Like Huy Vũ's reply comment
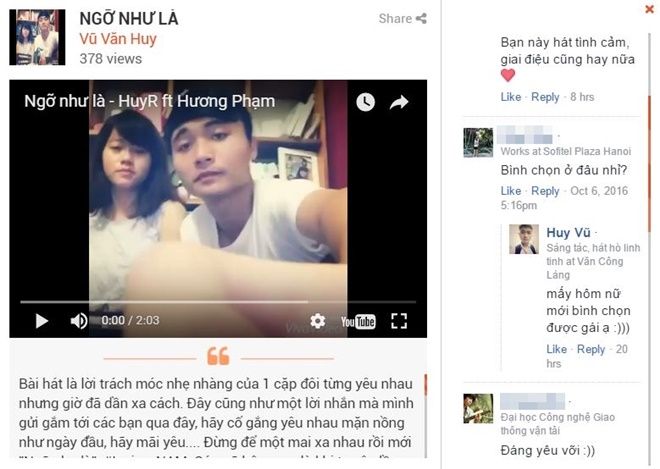 tap(556, 349)
